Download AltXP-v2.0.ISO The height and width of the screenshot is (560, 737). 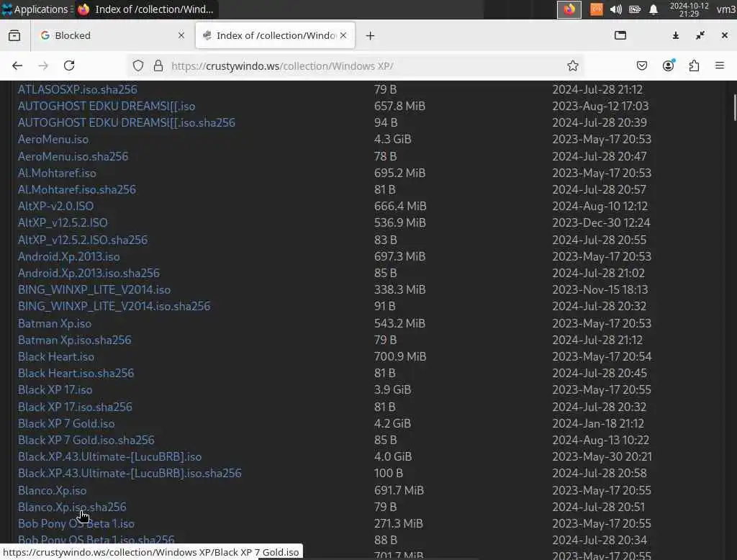pyautogui.click(x=55, y=206)
